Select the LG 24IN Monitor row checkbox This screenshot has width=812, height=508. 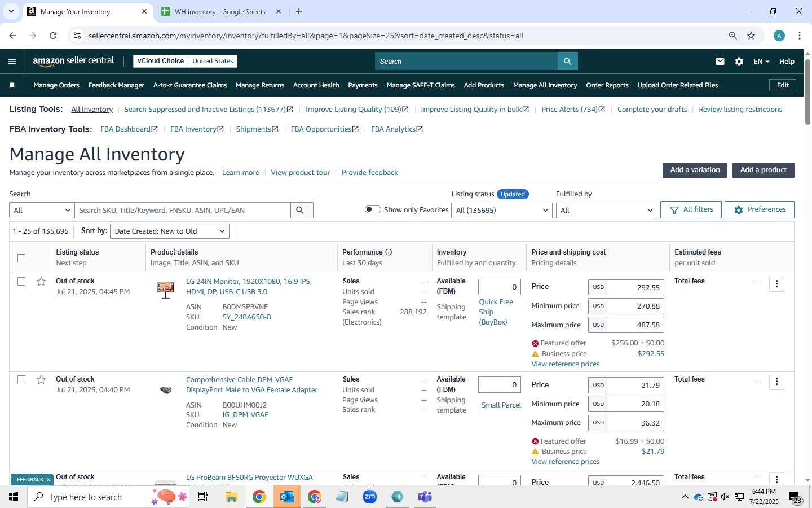tap(21, 282)
